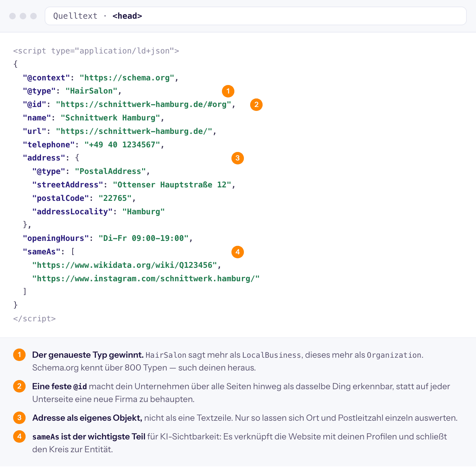Select the "sameAs" key in the code

coord(42,252)
